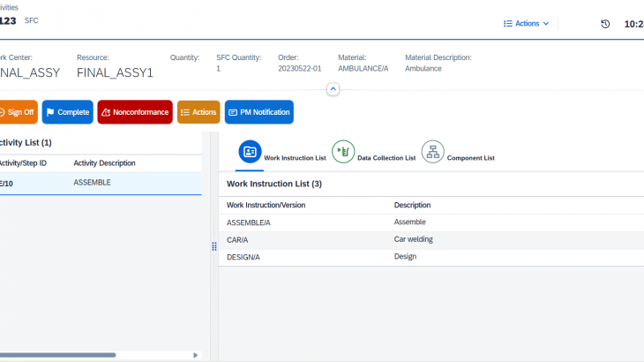This screenshot has width=644, height=362.
Task: Click the orange Sign Off button
Action: 18,112
